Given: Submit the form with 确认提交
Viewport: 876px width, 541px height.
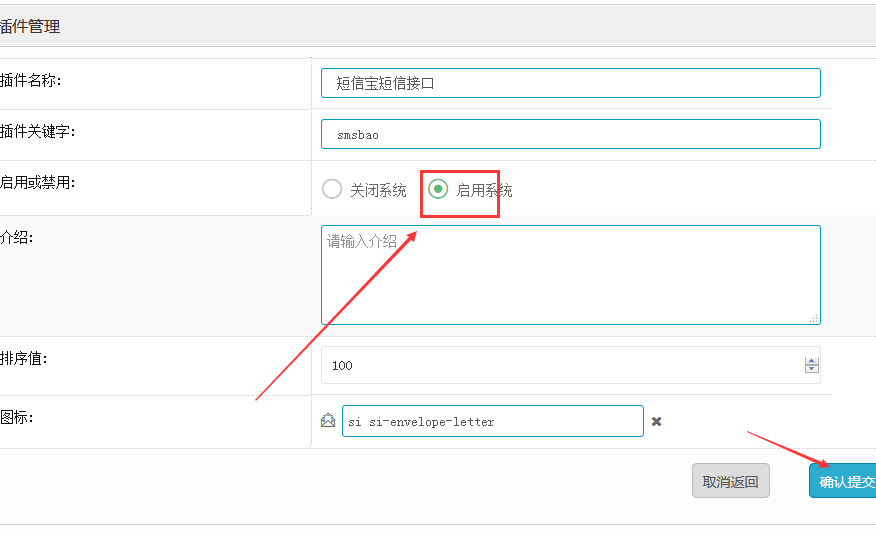Looking at the screenshot, I should (842, 481).
